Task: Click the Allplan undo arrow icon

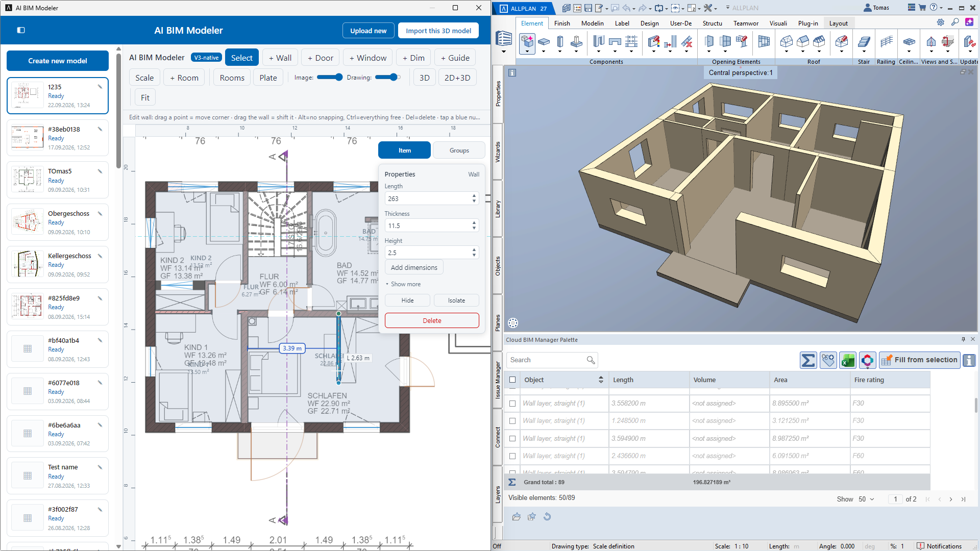Action: [626, 8]
